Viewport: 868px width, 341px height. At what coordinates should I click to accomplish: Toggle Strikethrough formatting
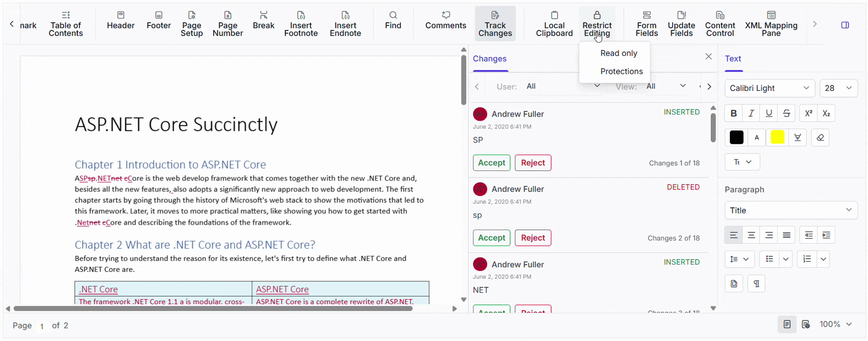tap(786, 113)
